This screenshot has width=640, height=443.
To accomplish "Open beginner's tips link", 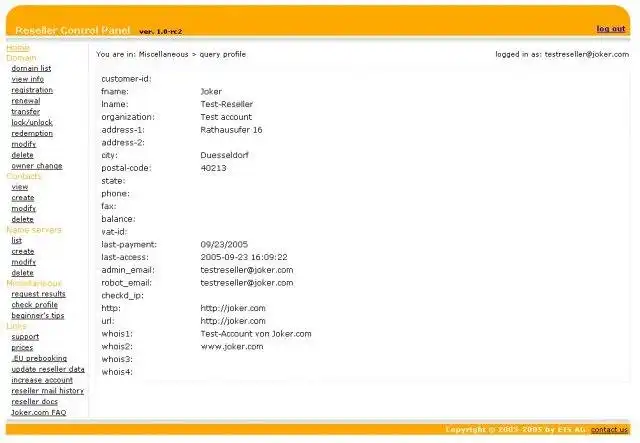I will tap(38, 316).
